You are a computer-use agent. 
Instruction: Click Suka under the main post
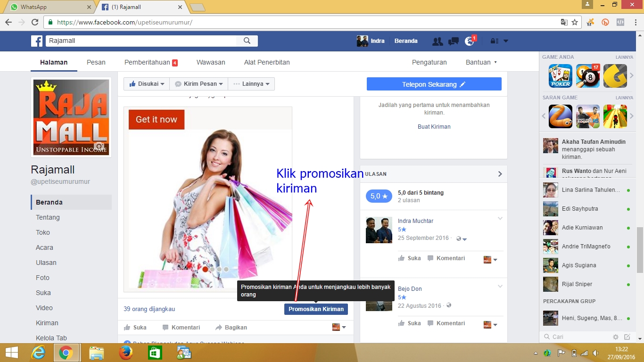click(x=135, y=328)
